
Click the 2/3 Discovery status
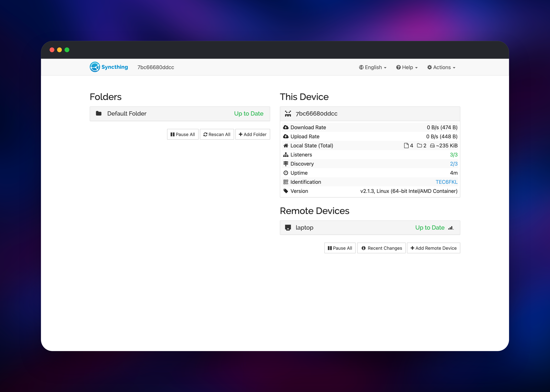[454, 164]
